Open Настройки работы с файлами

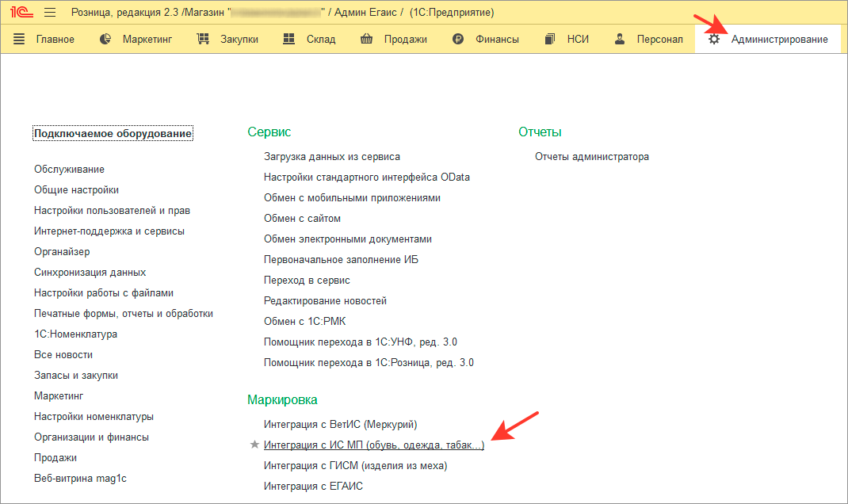(x=104, y=292)
